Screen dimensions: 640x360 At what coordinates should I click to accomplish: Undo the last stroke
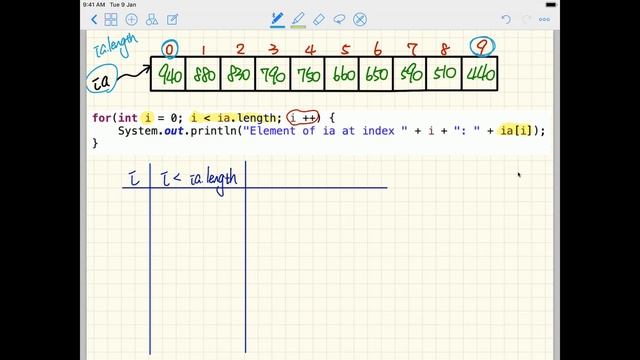[506, 19]
